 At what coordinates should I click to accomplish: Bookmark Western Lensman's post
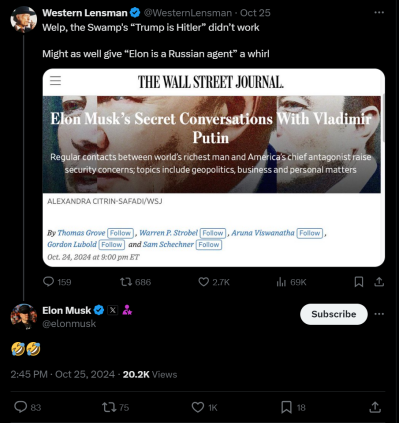coord(359,282)
